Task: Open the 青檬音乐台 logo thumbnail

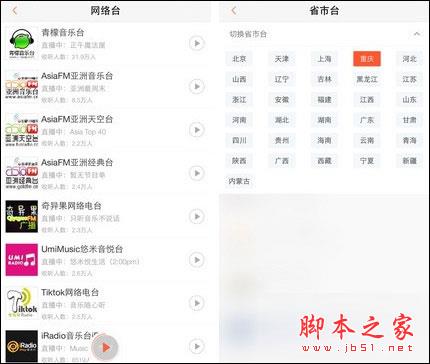Action: point(22,43)
